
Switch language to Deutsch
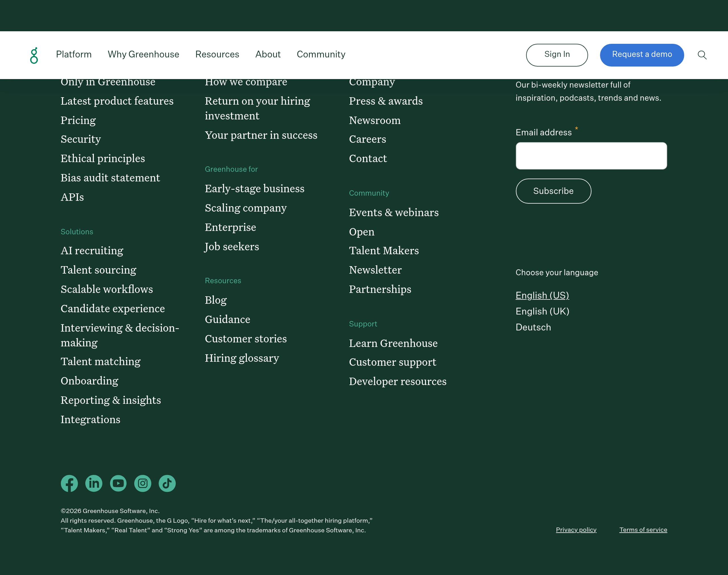pyautogui.click(x=533, y=327)
